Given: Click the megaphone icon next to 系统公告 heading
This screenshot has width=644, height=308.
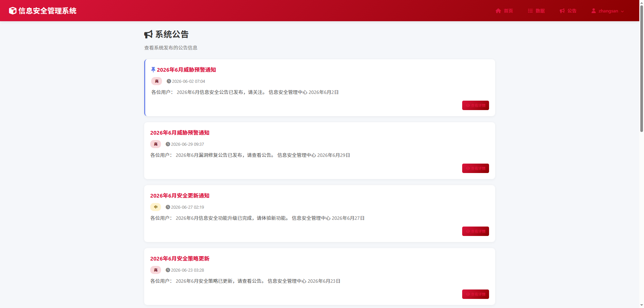Looking at the screenshot, I should [148, 34].
